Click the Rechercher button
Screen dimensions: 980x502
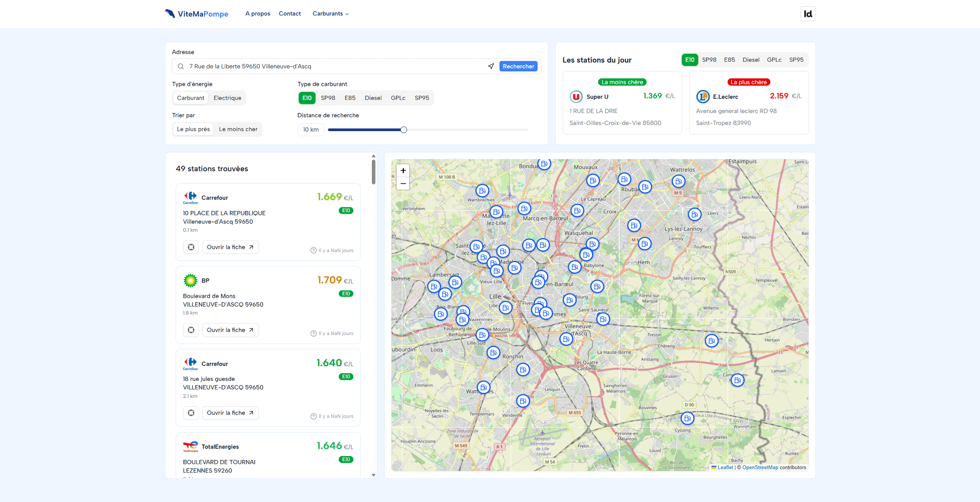click(x=518, y=67)
